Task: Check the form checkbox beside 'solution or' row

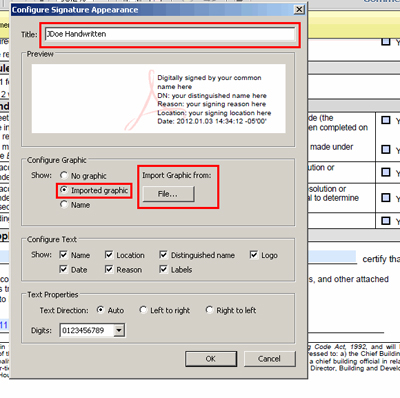Action: pos(386,197)
